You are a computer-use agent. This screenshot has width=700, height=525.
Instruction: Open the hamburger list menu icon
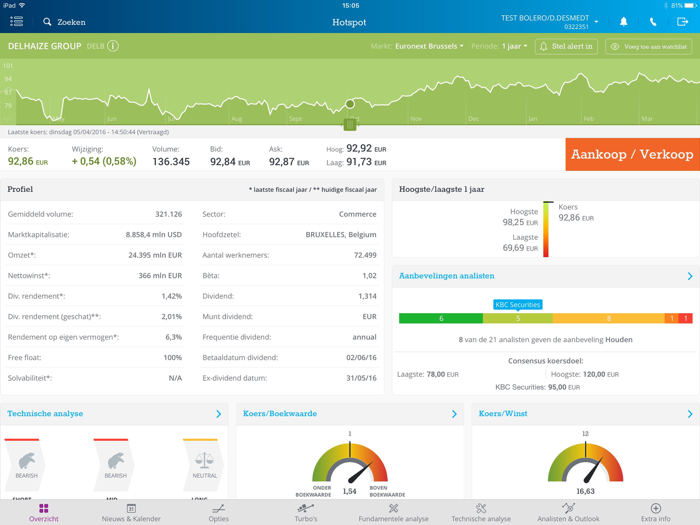tap(17, 21)
